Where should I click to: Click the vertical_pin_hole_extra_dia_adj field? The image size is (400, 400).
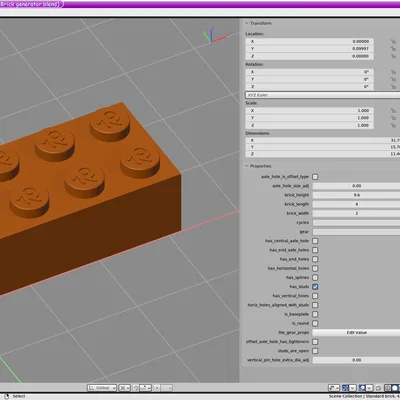356,360
